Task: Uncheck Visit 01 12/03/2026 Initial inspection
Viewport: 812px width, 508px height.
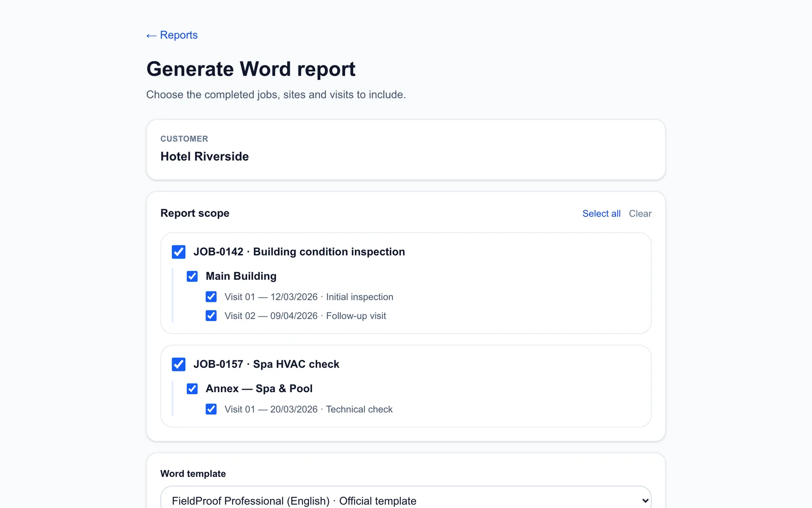Action: (211, 297)
